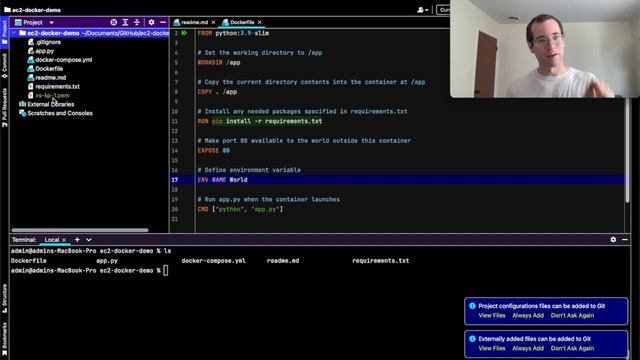Click the highlighted line ENV NAME World

point(222,180)
